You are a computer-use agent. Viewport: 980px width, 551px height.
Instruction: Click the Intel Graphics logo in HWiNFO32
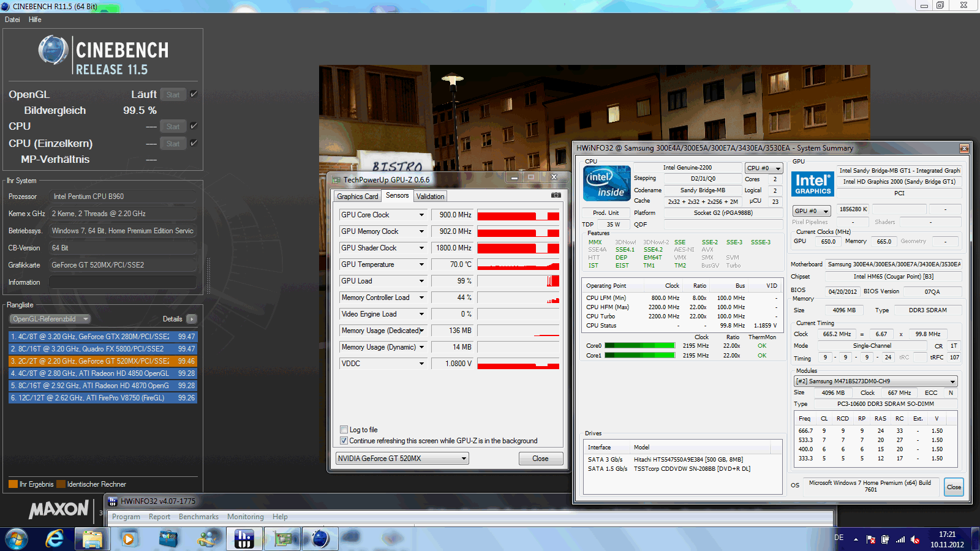813,184
